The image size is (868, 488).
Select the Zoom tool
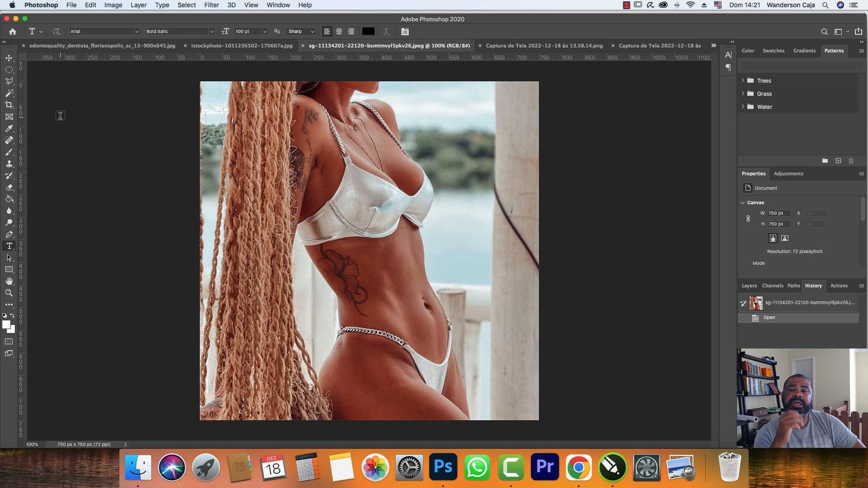pos(9,293)
